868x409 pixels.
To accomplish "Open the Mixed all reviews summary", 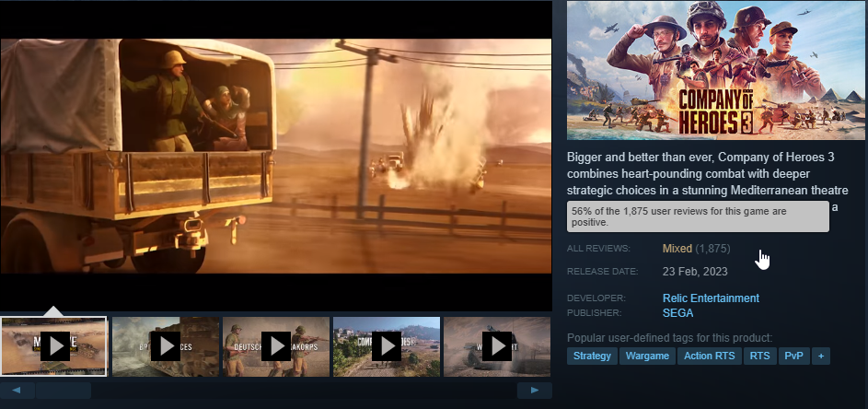I will click(696, 249).
